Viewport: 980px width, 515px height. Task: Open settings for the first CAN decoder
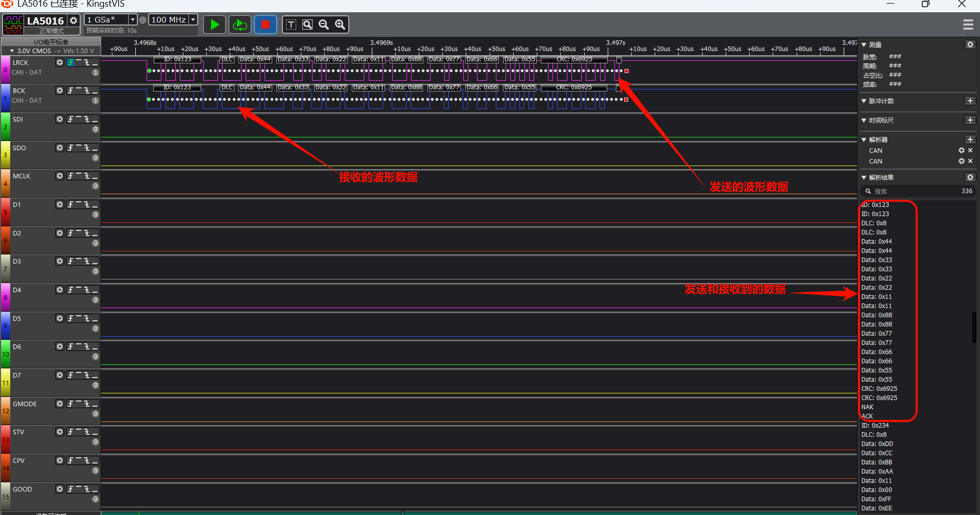click(962, 150)
